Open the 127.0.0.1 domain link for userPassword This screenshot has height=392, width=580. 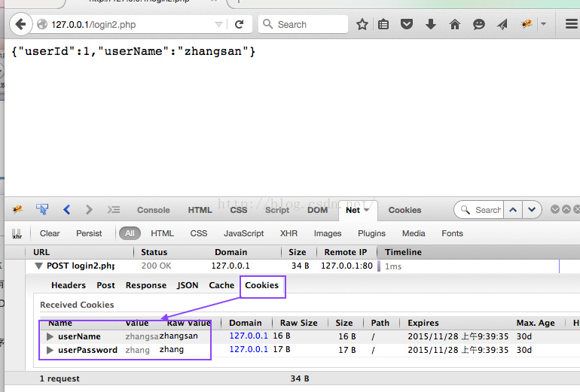tap(249, 349)
